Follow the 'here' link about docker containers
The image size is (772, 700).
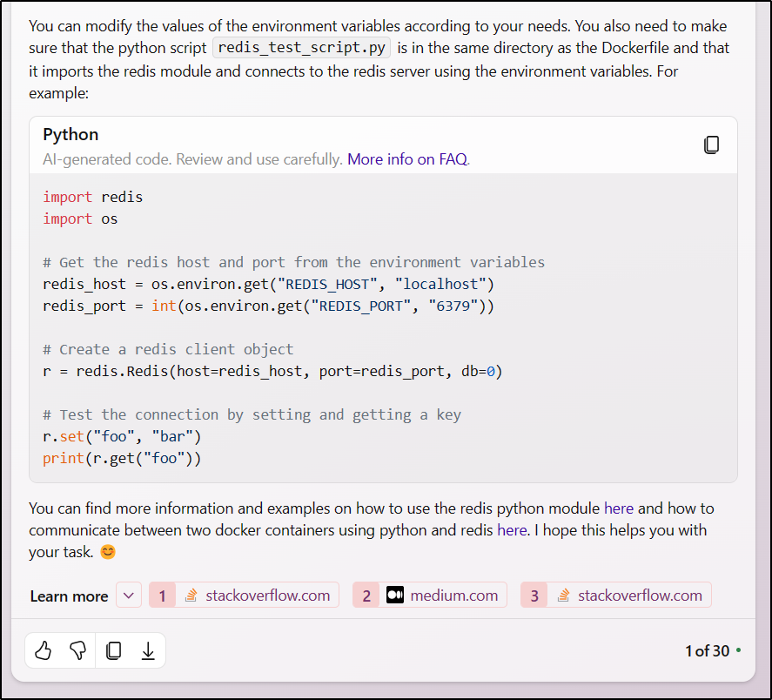[512, 530]
